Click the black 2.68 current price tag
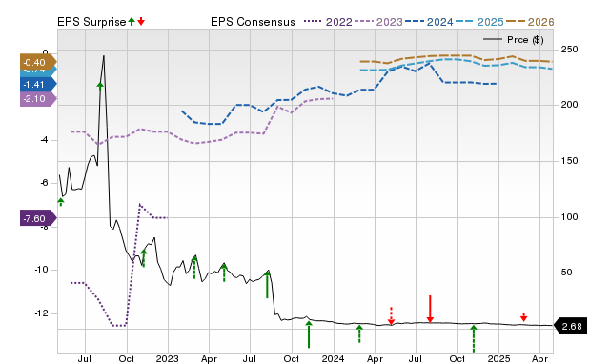The image size is (610, 364). pos(570,326)
